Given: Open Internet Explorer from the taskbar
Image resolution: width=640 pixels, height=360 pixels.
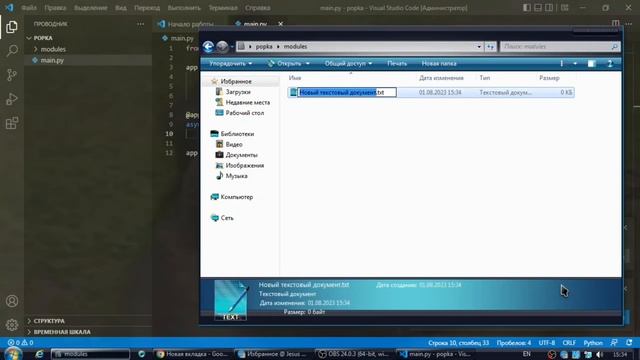Looking at the screenshot, I should (x=39, y=354).
